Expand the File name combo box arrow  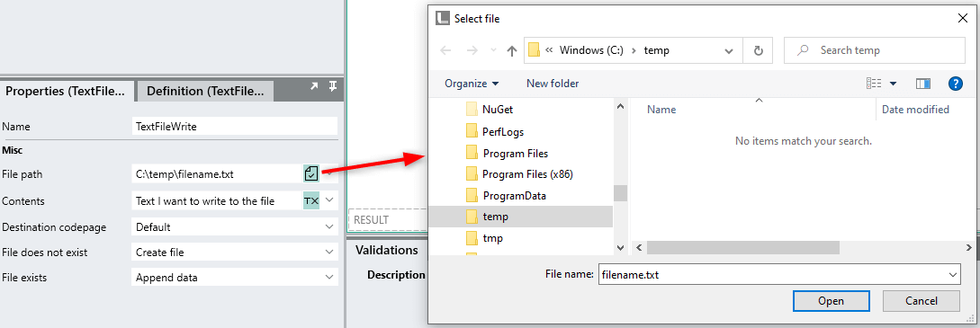(953, 274)
